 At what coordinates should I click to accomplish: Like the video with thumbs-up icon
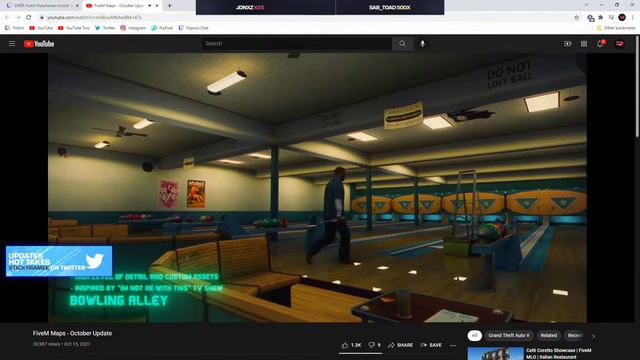coord(345,345)
